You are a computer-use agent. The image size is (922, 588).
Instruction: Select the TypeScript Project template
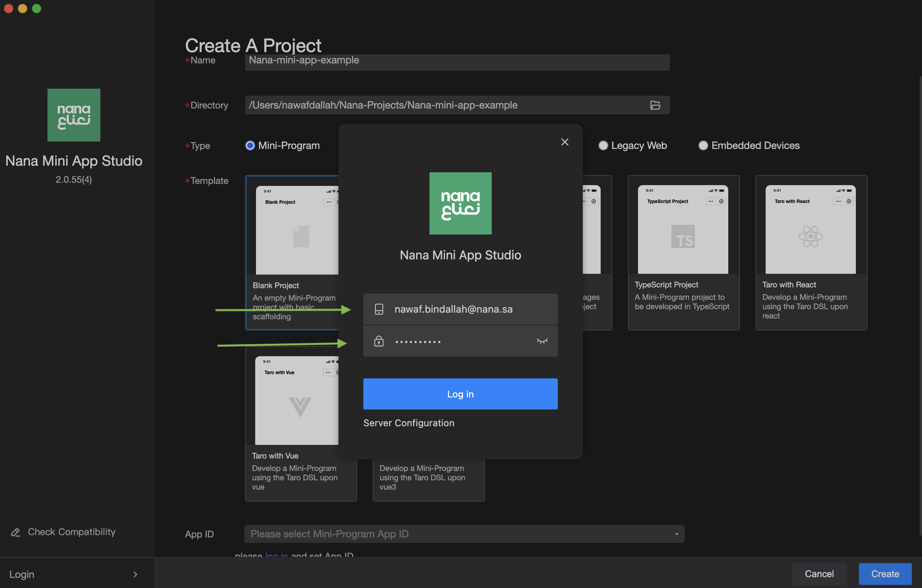[683, 253]
